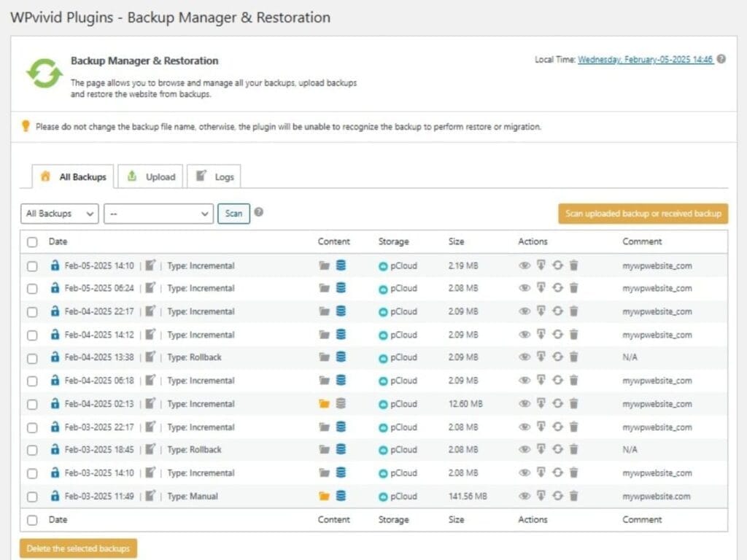Expand the dropdown showing two dashes
Image resolution: width=747 pixels, height=560 pixels.
[158, 214]
